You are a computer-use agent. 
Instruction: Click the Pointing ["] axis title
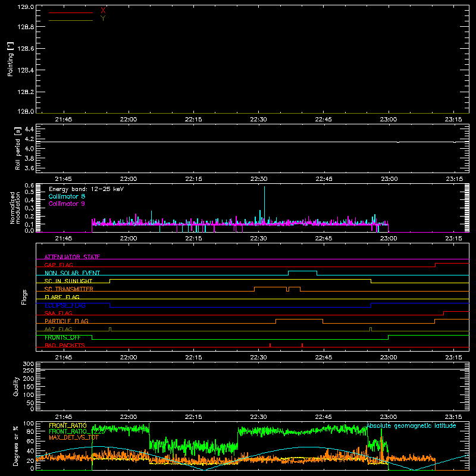[11, 59]
